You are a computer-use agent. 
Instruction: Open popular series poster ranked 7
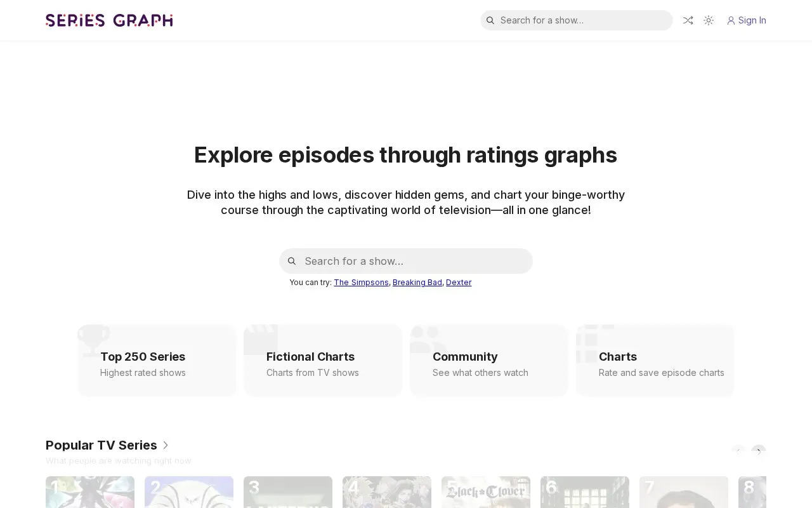[x=684, y=492]
